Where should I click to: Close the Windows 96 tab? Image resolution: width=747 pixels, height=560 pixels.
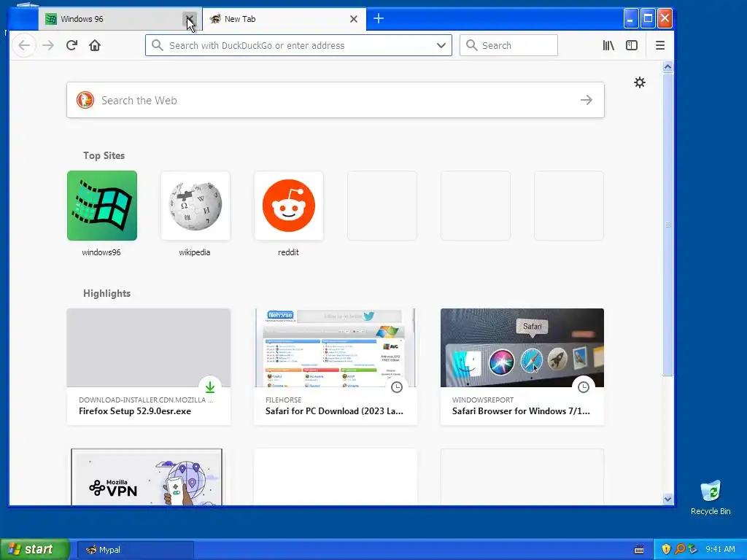189,19
